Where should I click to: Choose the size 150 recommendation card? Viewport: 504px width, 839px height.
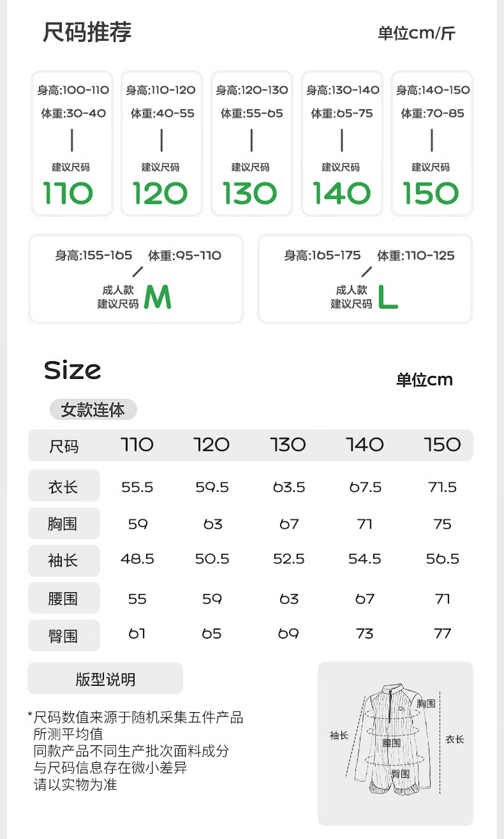click(432, 144)
